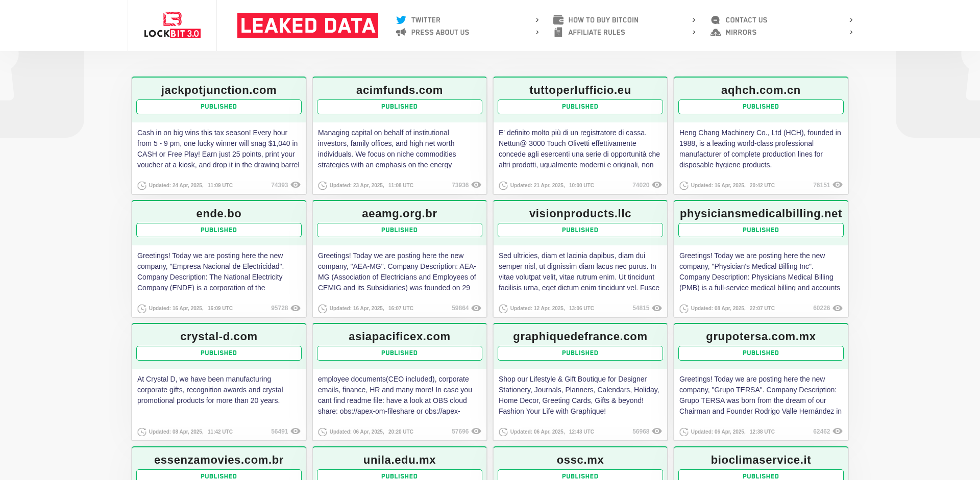Click the Affiliate Rules document icon
The image size is (980, 480).
558,32
